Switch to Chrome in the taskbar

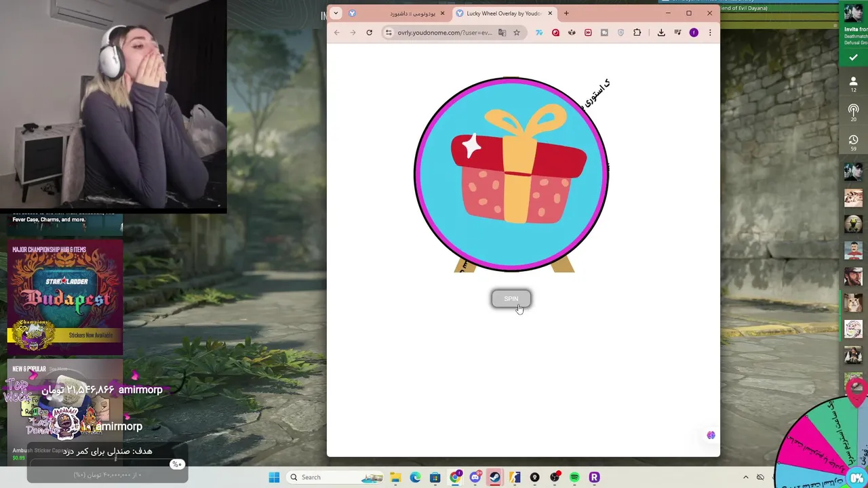coord(455,477)
